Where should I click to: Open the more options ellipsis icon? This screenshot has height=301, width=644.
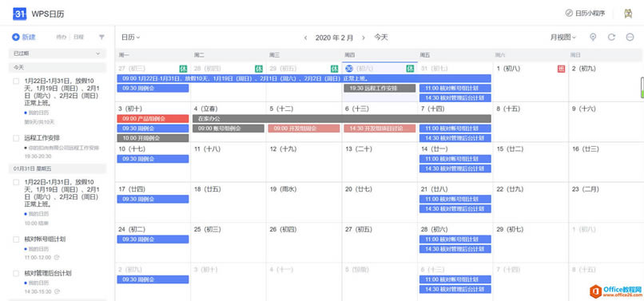click(630, 37)
